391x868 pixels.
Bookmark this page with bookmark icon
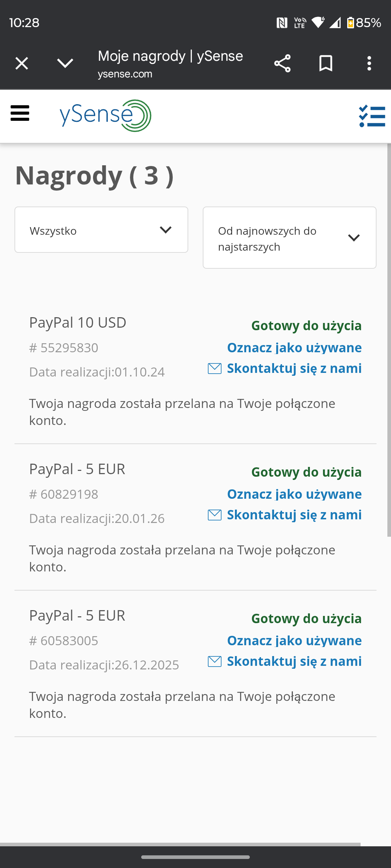coord(325,64)
